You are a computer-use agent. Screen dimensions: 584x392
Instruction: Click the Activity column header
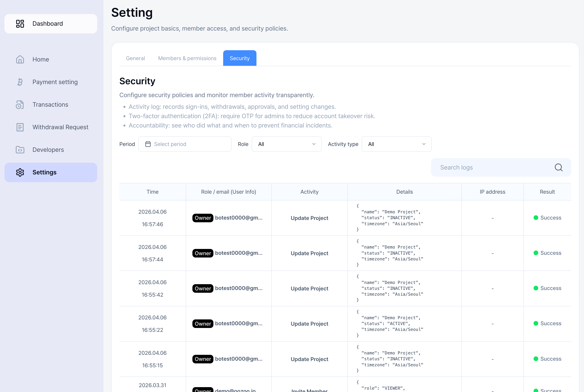coord(309,192)
